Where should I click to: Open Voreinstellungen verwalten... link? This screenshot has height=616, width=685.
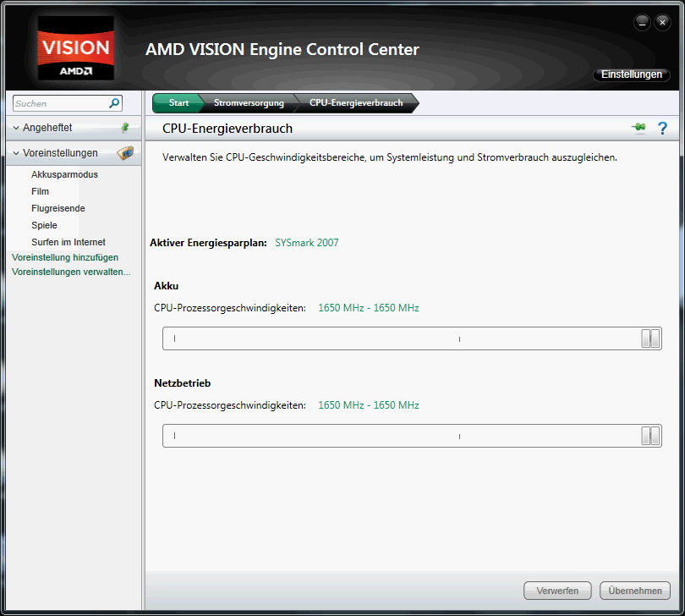(71, 272)
